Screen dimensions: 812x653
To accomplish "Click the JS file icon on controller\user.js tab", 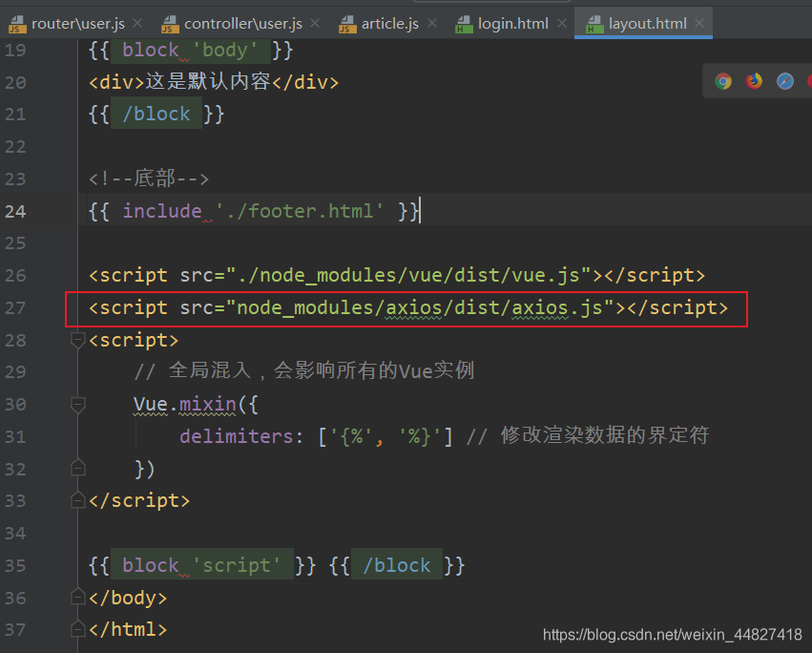I will (171, 24).
